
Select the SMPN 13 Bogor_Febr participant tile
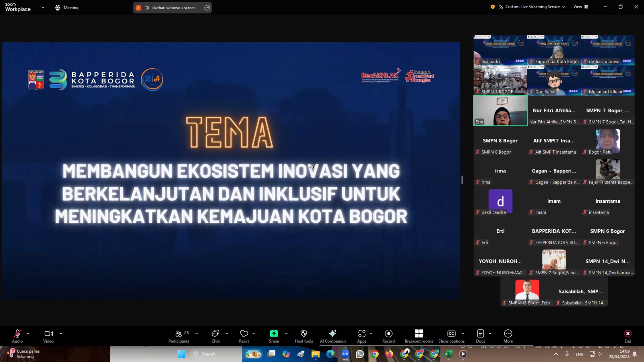(527, 292)
